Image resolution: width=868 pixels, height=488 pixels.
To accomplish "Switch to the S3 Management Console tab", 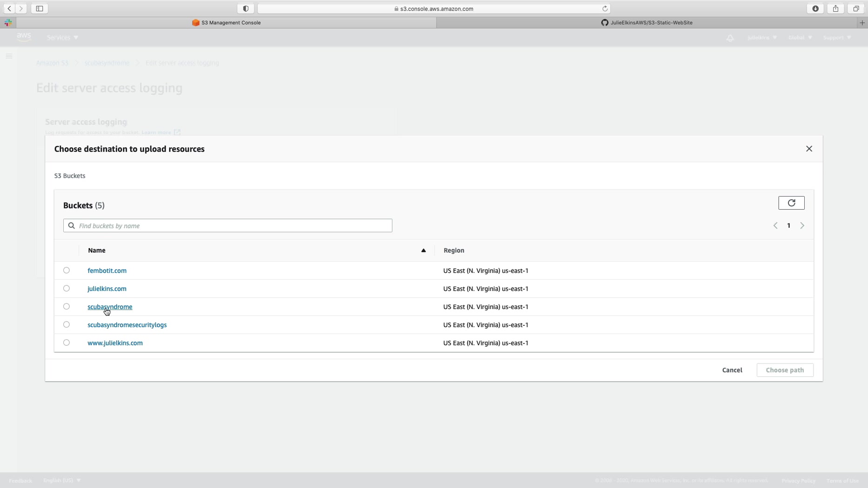I will 227,22.
